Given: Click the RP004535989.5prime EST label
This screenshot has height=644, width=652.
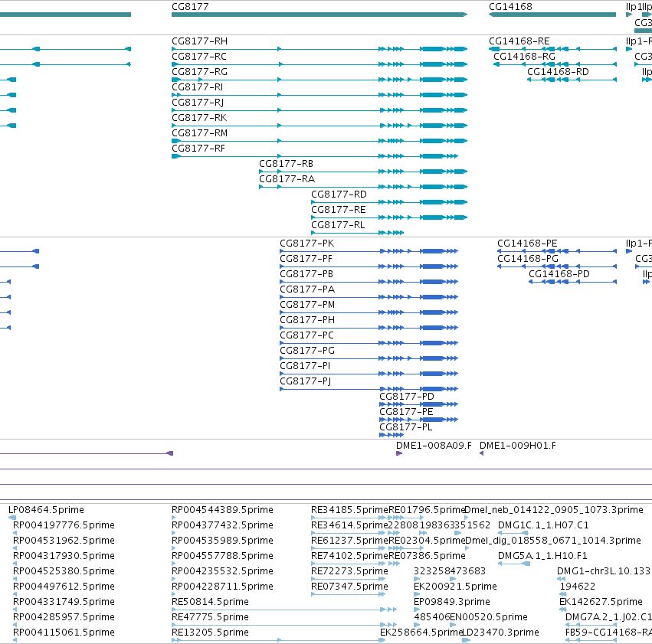Looking at the screenshot, I should 222,541.
